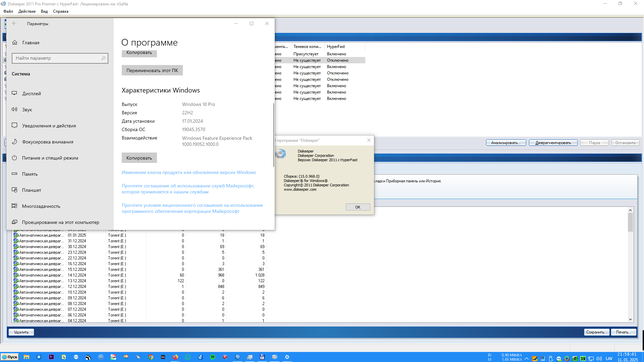644x362 pixels.
Task: Open qBittorrent from the taskbar
Action: pyautogui.click(x=101, y=357)
